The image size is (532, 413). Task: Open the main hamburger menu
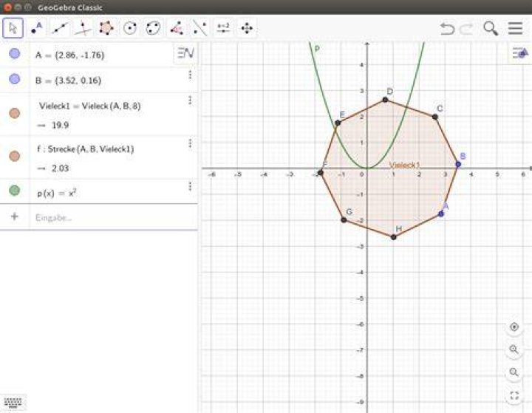[515, 28]
